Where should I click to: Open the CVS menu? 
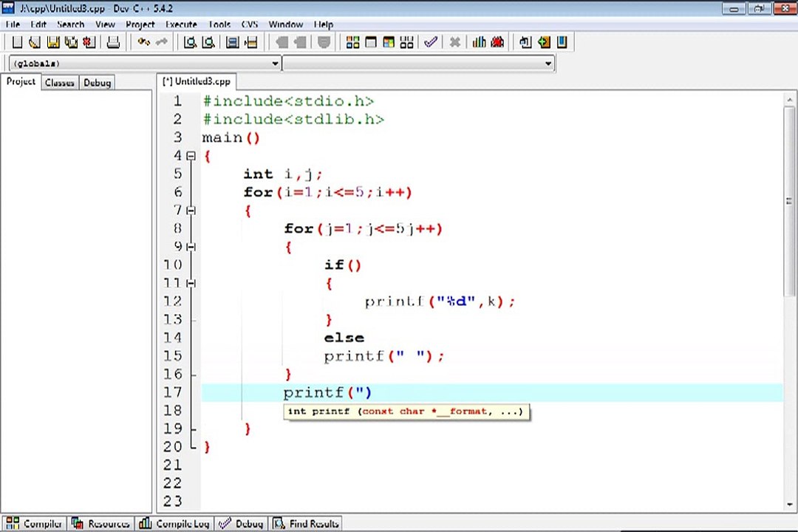250,24
